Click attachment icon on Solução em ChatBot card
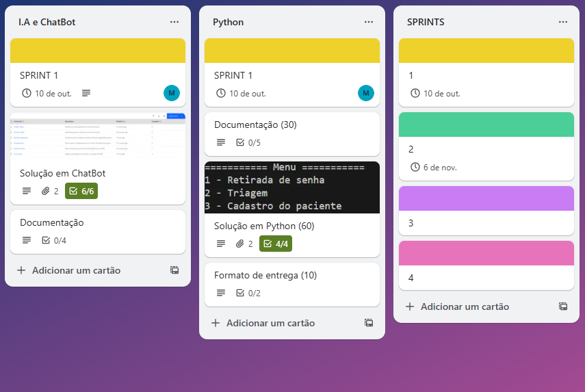The width and height of the screenshot is (585, 392). pyautogui.click(x=47, y=192)
